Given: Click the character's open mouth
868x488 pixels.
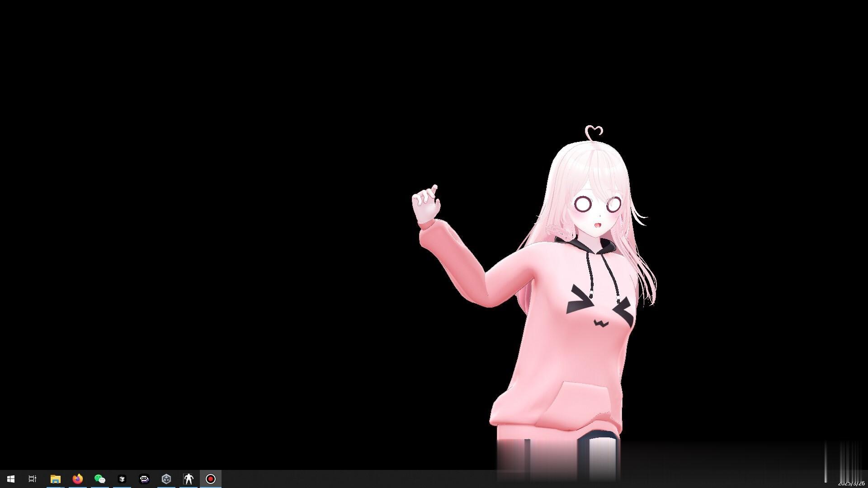Looking at the screenshot, I should pos(597,225).
